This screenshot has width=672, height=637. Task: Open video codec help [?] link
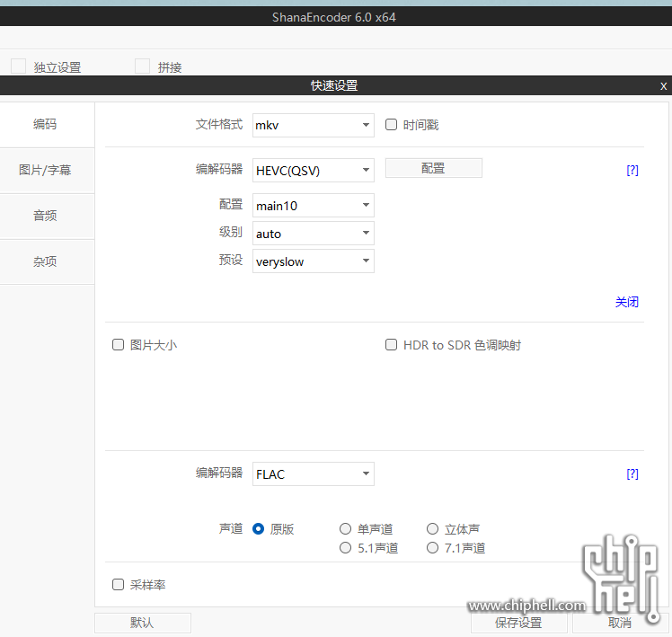[x=632, y=171]
